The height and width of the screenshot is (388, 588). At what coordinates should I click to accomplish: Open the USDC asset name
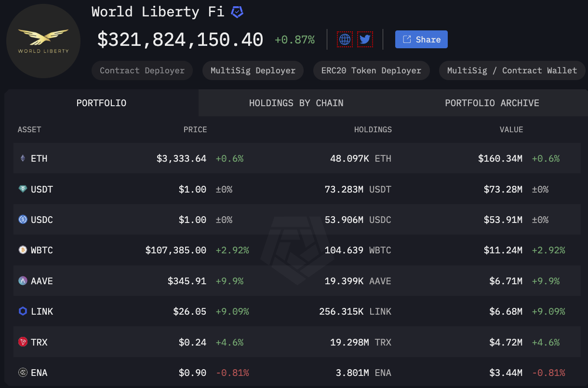(42, 220)
